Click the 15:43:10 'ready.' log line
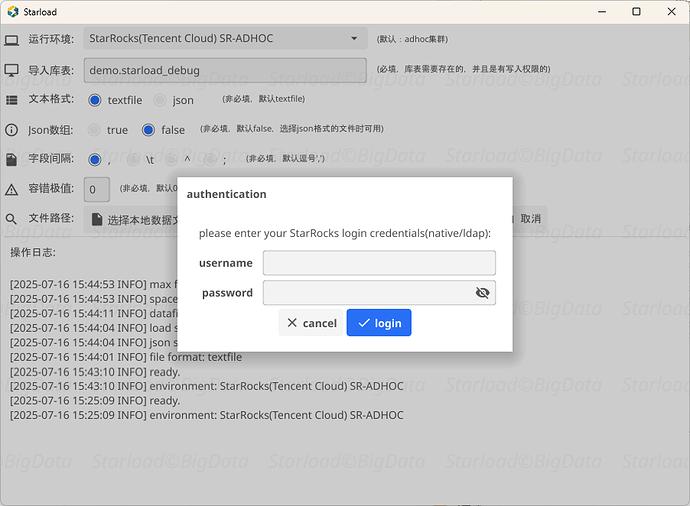Viewport: 690px width, 506px height. click(95, 372)
